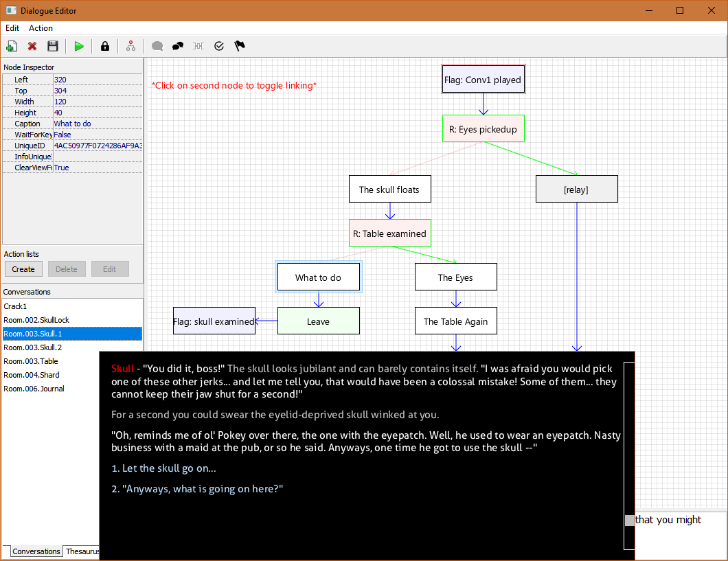Toggle the padlock lock icon
Image resolution: width=728 pixels, height=561 pixels.
pyautogui.click(x=105, y=46)
